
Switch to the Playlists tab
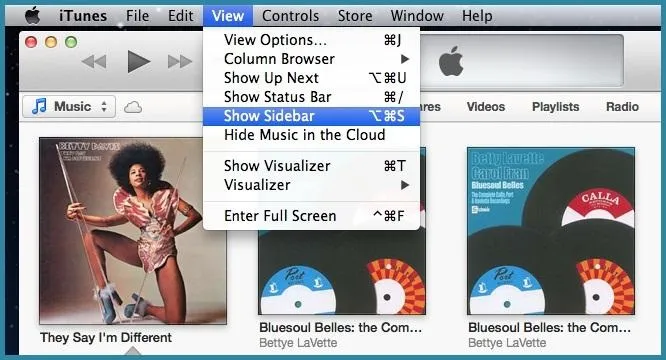click(556, 107)
